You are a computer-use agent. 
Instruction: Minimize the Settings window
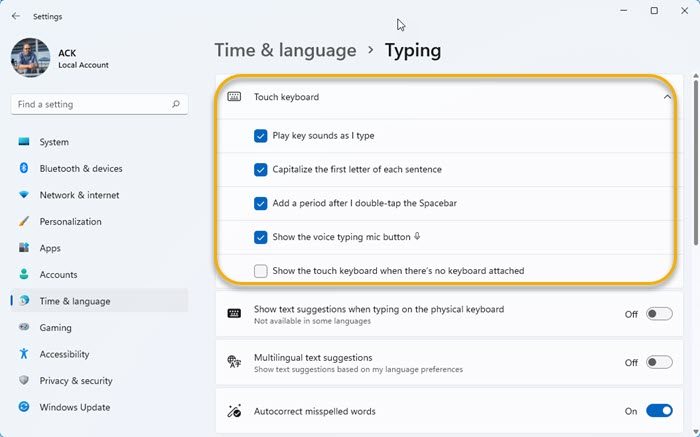[624, 10]
